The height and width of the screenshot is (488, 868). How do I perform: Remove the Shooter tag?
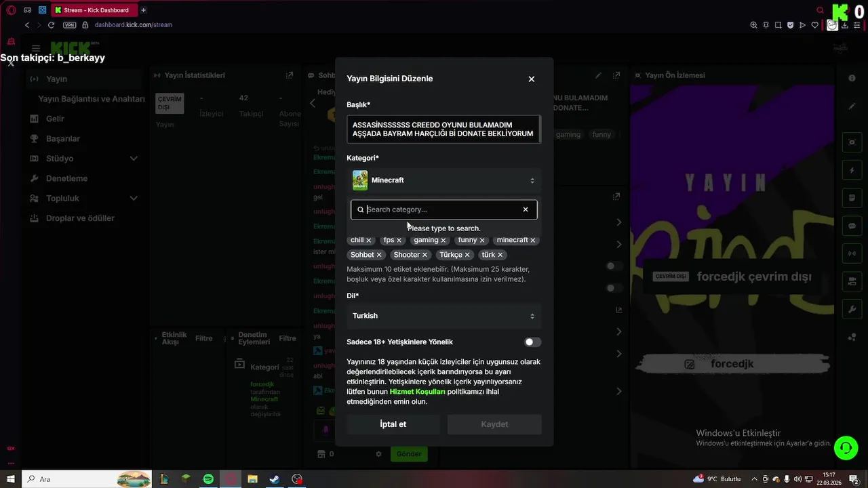[x=425, y=255]
